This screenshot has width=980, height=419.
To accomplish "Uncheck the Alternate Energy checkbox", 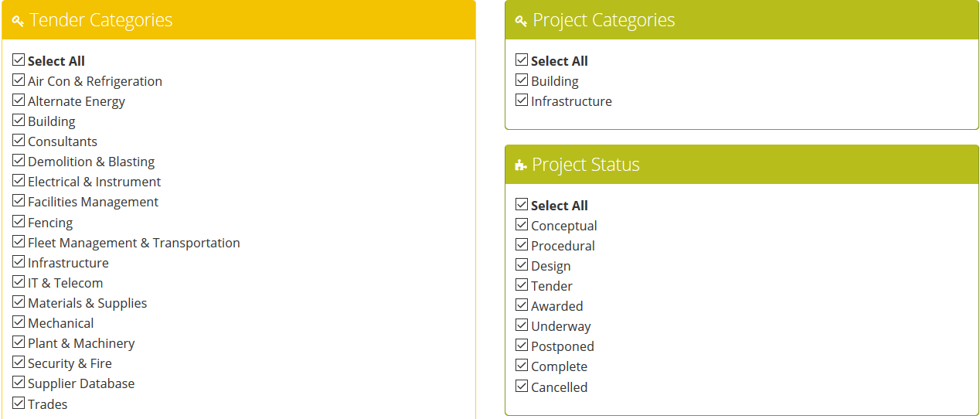I will tap(19, 100).
